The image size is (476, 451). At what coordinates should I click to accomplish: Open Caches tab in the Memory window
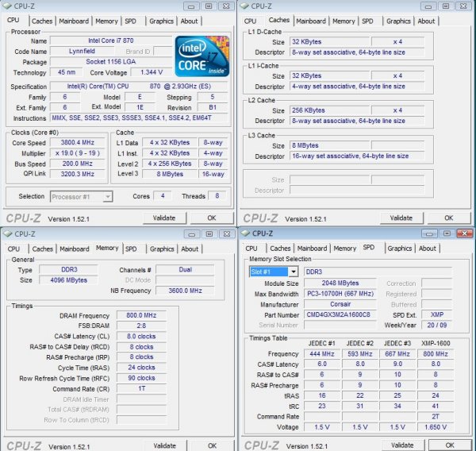click(43, 249)
